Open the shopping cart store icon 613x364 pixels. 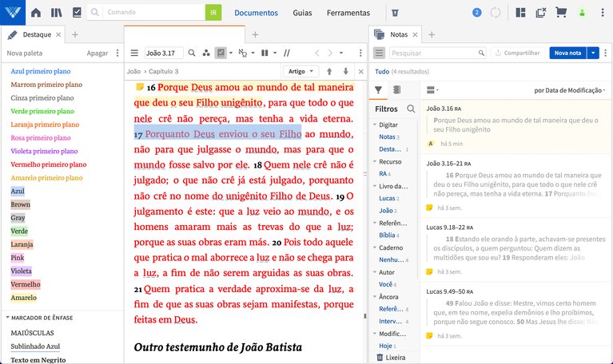(561, 13)
